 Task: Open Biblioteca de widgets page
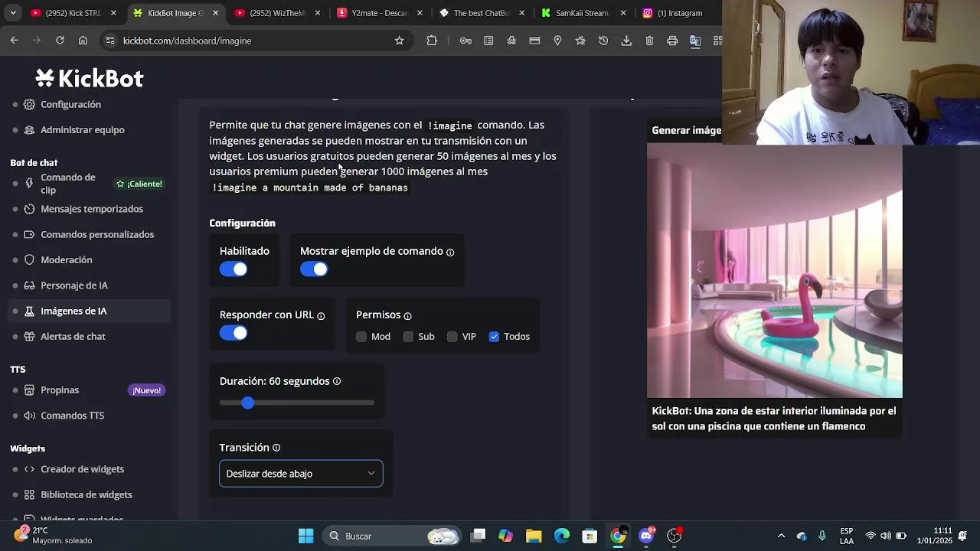[x=87, y=494]
